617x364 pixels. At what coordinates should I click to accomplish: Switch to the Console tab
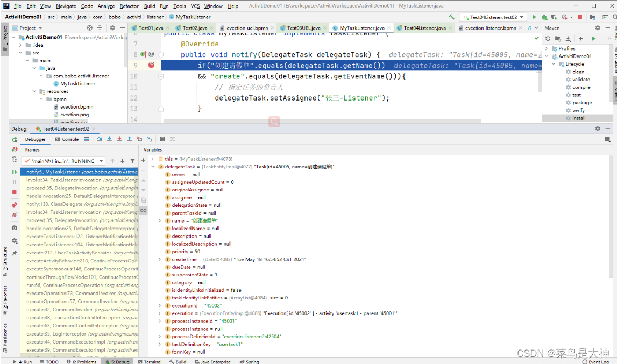(67, 139)
